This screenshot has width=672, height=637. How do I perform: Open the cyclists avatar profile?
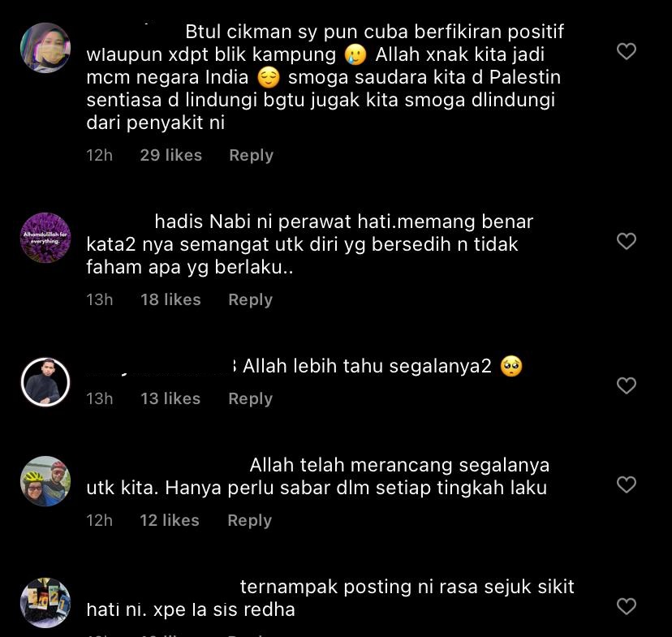[45, 481]
